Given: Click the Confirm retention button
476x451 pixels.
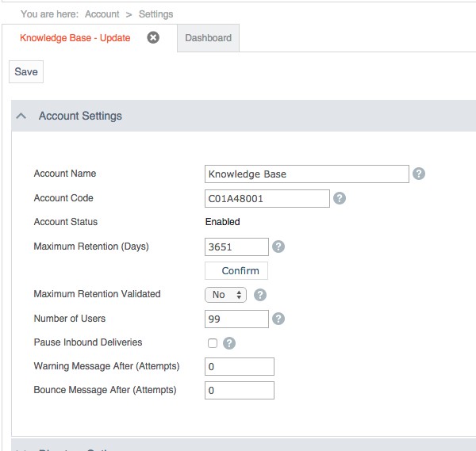Looking at the screenshot, I should coord(236,270).
